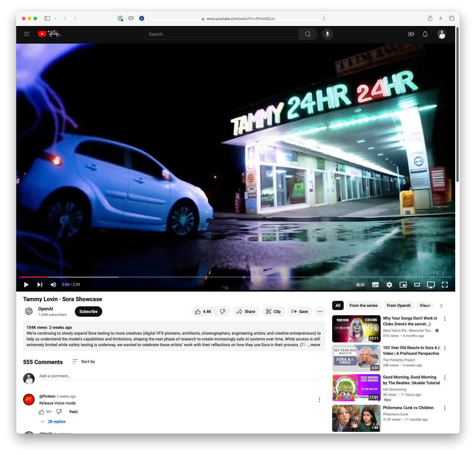Toggle the autoplay switch

(360, 285)
